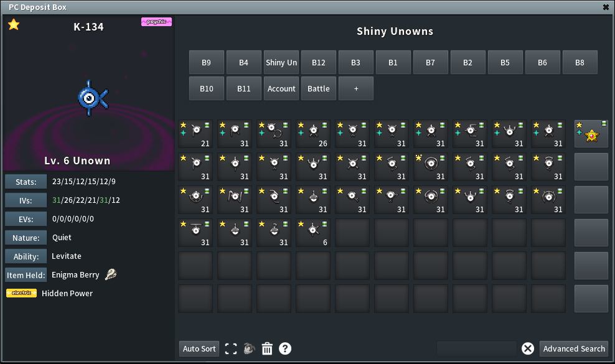615x364 pixels.
Task: Select the last Unown in the first row
Action: (548, 134)
